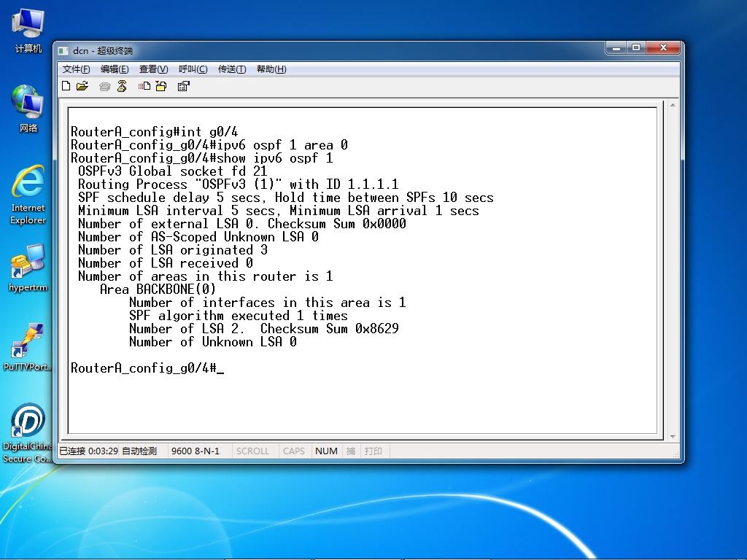The width and height of the screenshot is (747, 560).
Task: Click the New connection toolbar icon
Action: (66, 86)
